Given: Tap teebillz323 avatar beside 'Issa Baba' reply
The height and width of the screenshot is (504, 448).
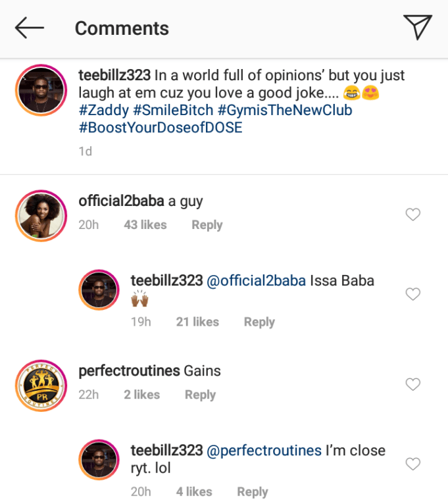Looking at the screenshot, I should (99, 290).
